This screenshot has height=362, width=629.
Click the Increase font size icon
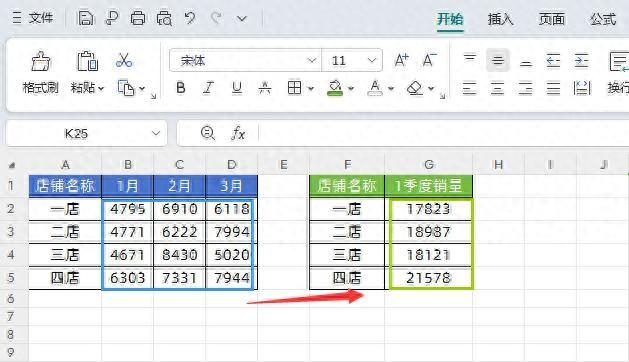coord(401,61)
